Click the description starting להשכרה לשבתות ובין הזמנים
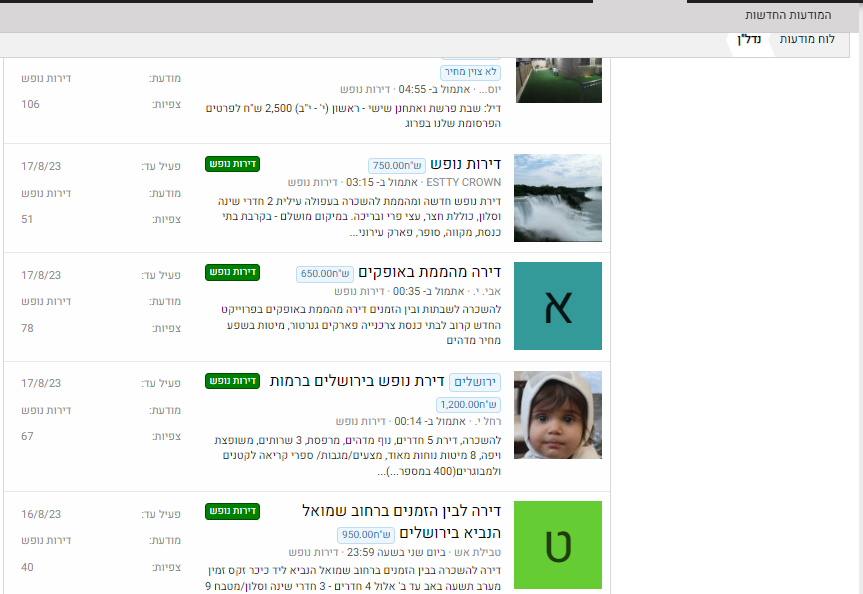The image size is (863, 594). [361, 325]
